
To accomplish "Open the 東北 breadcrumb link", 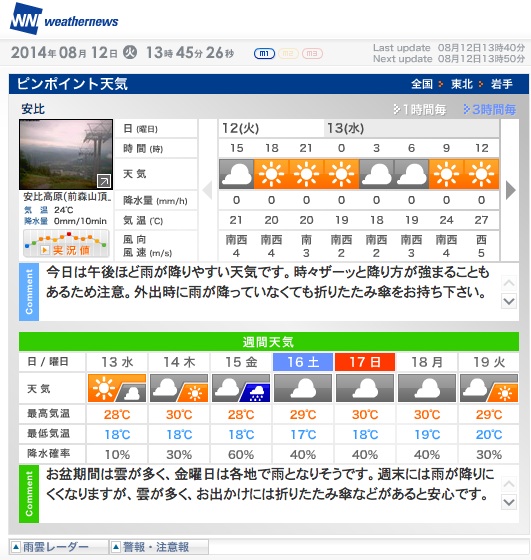I will pyautogui.click(x=462, y=84).
